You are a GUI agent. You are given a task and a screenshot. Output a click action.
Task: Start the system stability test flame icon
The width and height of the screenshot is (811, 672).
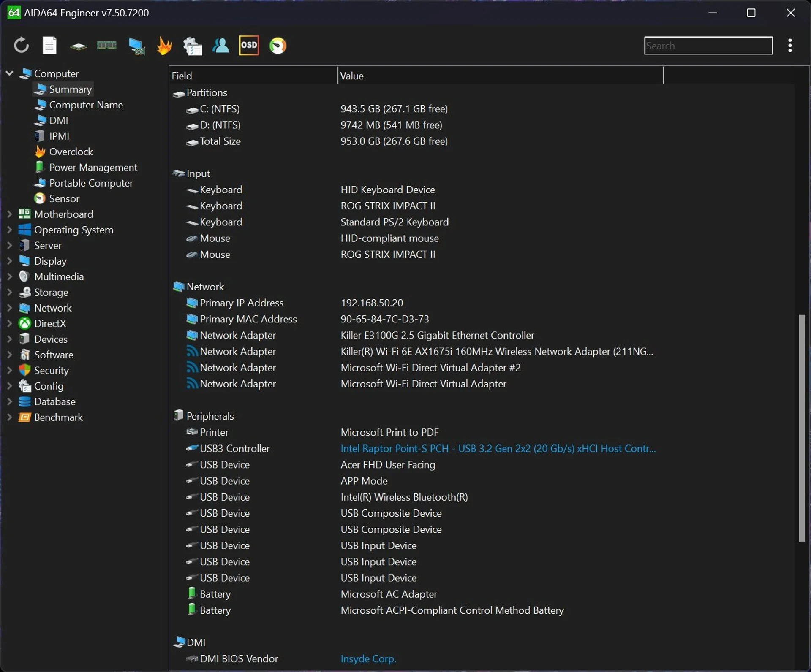[164, 46]
